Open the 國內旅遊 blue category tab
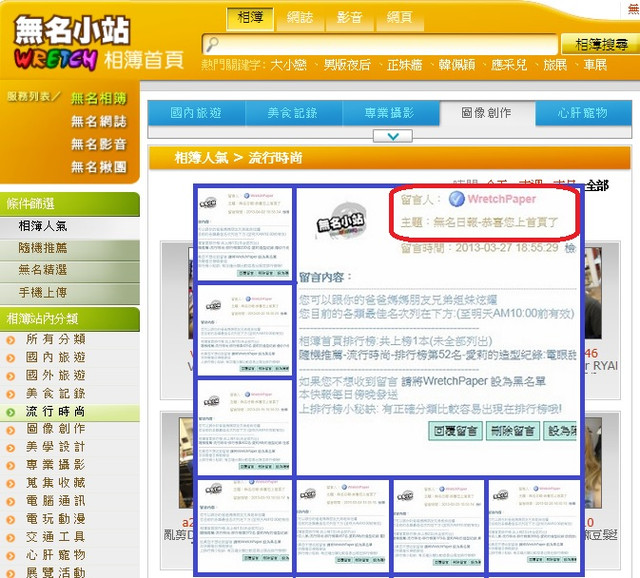640x578 pixels. point(196,113)
